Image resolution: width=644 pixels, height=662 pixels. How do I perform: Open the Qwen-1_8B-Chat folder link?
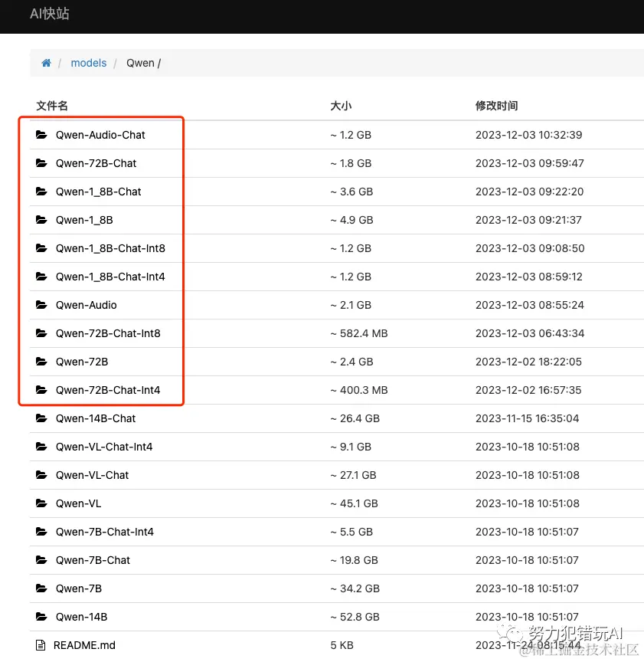click(x=98, y=192)
